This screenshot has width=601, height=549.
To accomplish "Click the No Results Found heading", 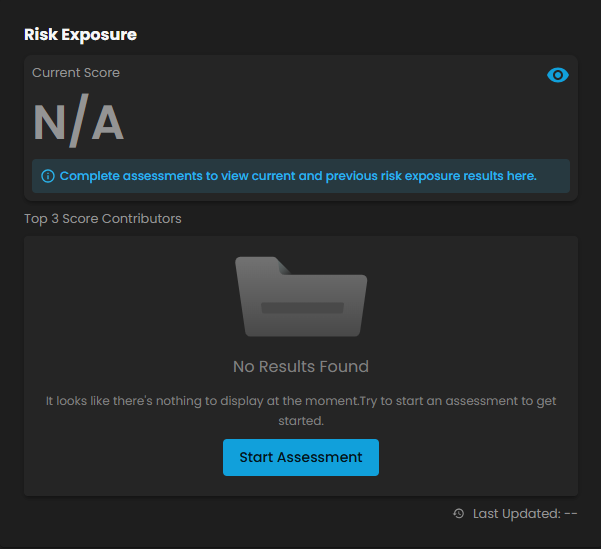I will [301, 367].
